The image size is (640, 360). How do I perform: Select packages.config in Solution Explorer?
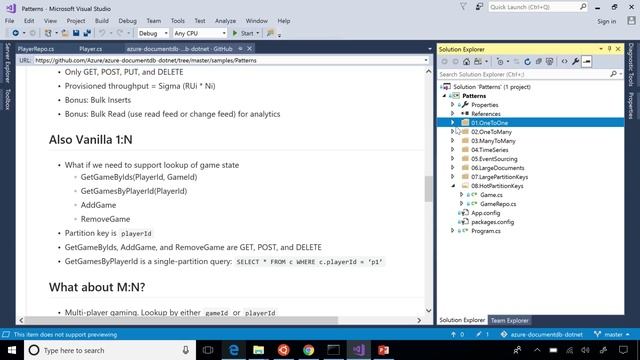point(492,222)
